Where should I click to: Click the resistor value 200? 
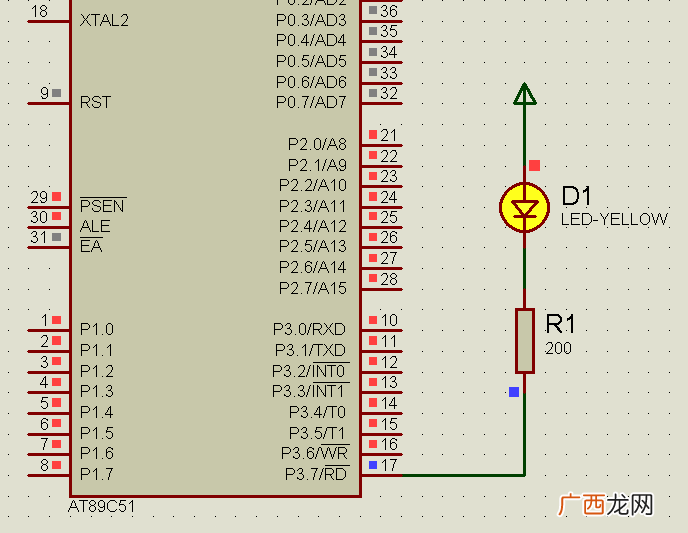(558, 348)
